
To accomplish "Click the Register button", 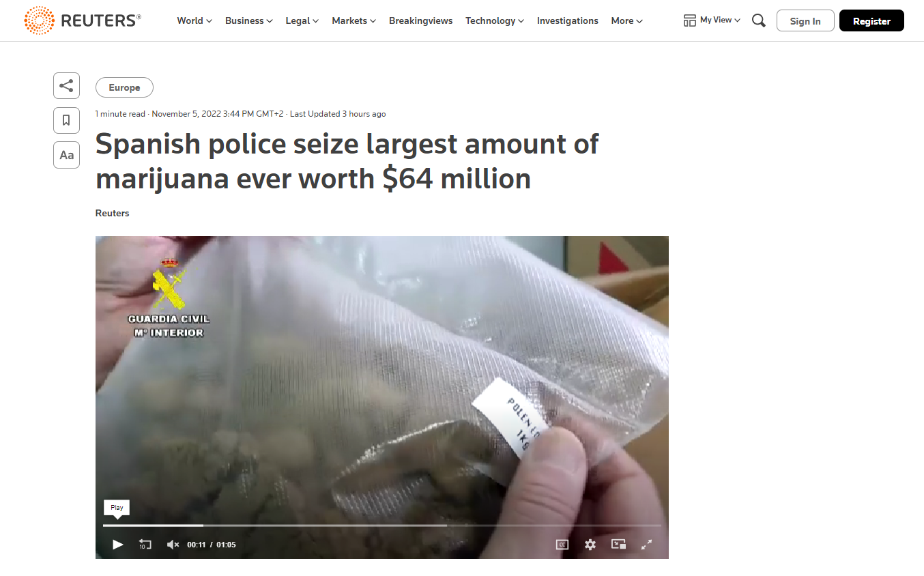I will (x=871, y=20).
